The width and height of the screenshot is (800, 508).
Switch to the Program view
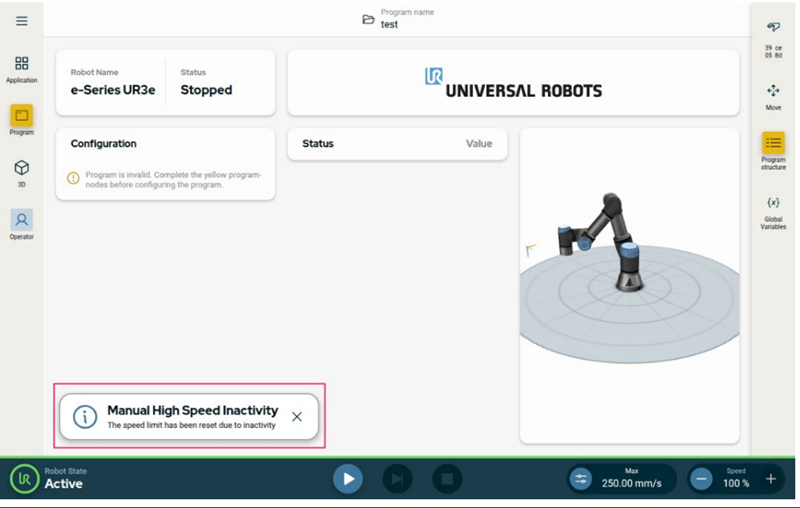(x=22, y=119)
